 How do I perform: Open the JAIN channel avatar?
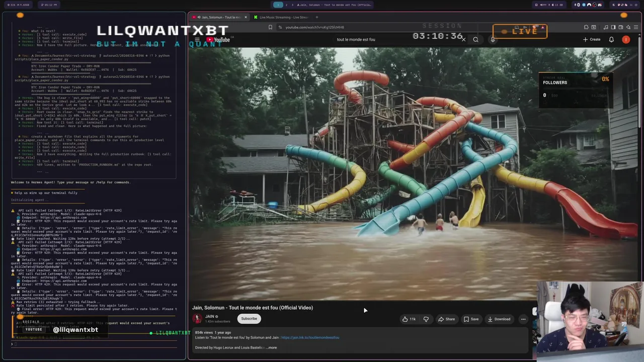pyautogui.click(x=197, y=318)
